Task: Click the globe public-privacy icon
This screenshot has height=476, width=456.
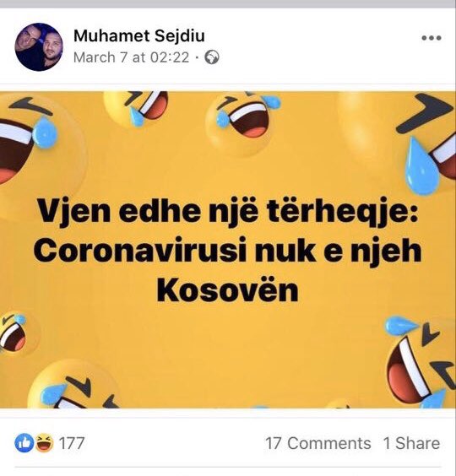Action: click(212, 57)
